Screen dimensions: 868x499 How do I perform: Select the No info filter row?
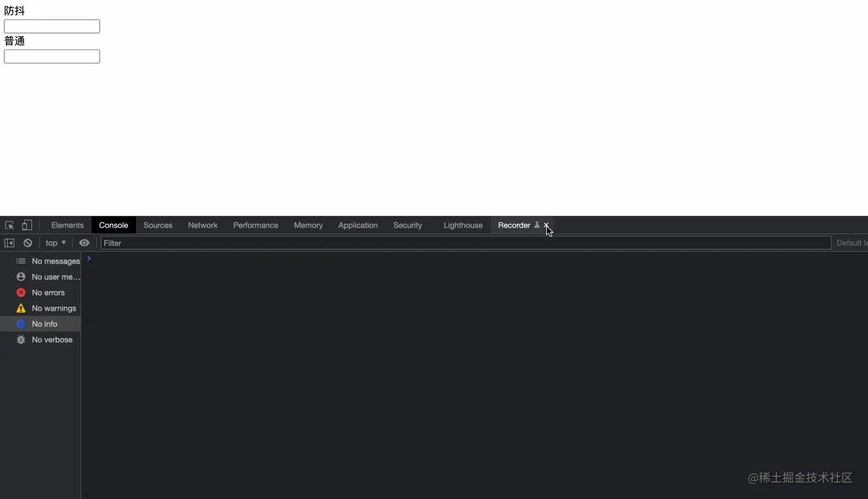tap(41, 324)
